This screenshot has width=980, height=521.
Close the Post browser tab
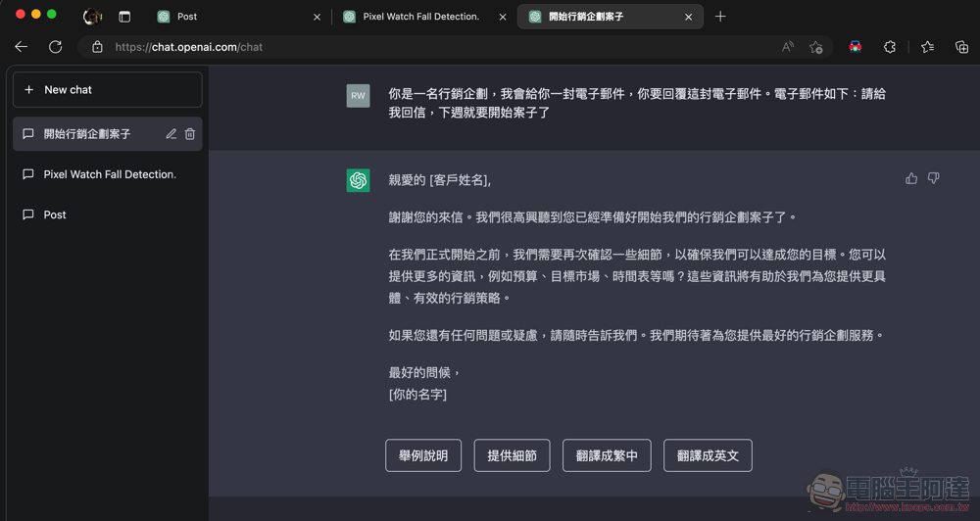point(317,17)
